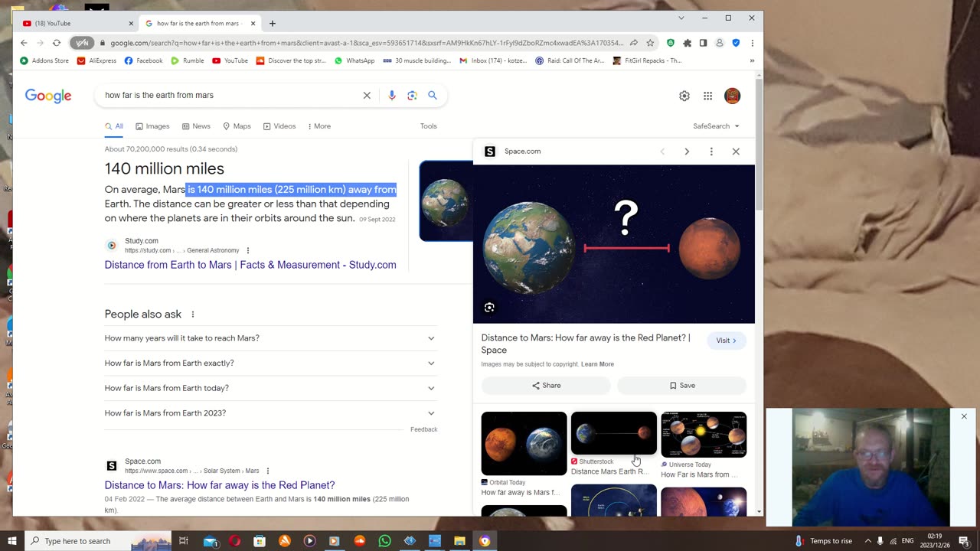Share this page from address bar
The width and height of the screenshot is (980, 551).
(x=634, y=43)
